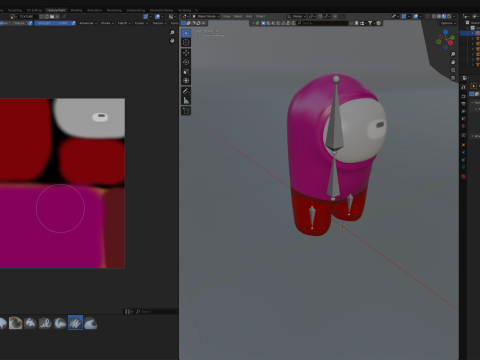Open the Falloff brush settings dropdown
Image resolution: width=480 pixels, height=360 pixels.
[x=124, y=23]
